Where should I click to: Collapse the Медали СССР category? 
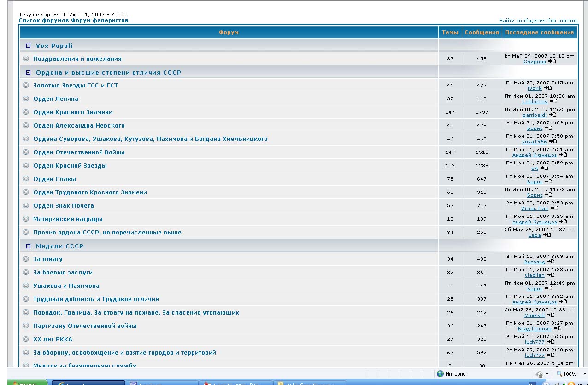pos(28,246)
